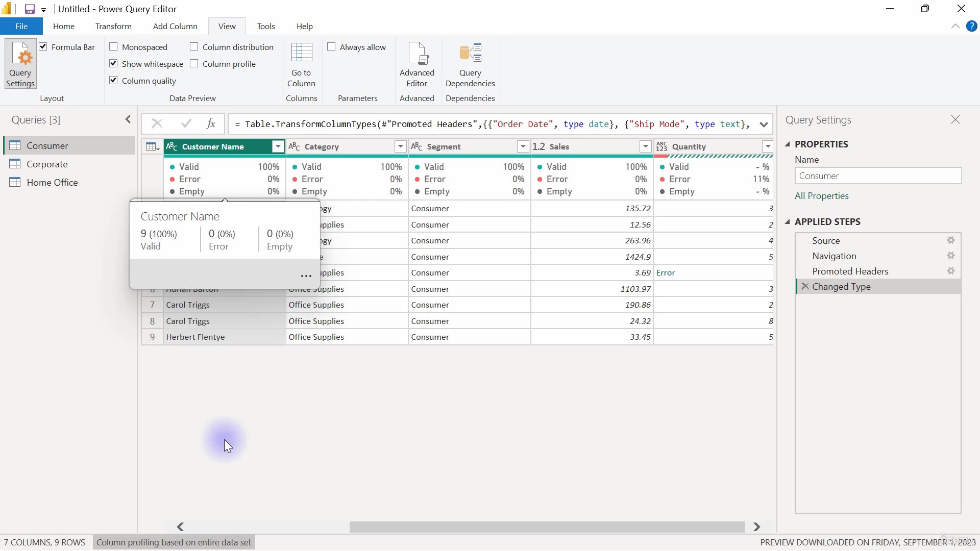This screenshot has height=551, width=980.
Task: Click the save icon in title bar
Action: pos(30,9)
